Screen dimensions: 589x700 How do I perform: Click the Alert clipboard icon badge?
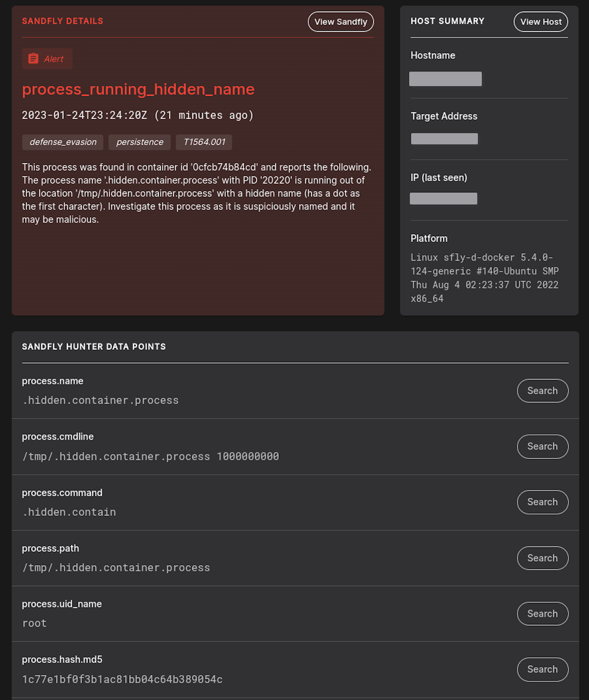coord(47,58)
